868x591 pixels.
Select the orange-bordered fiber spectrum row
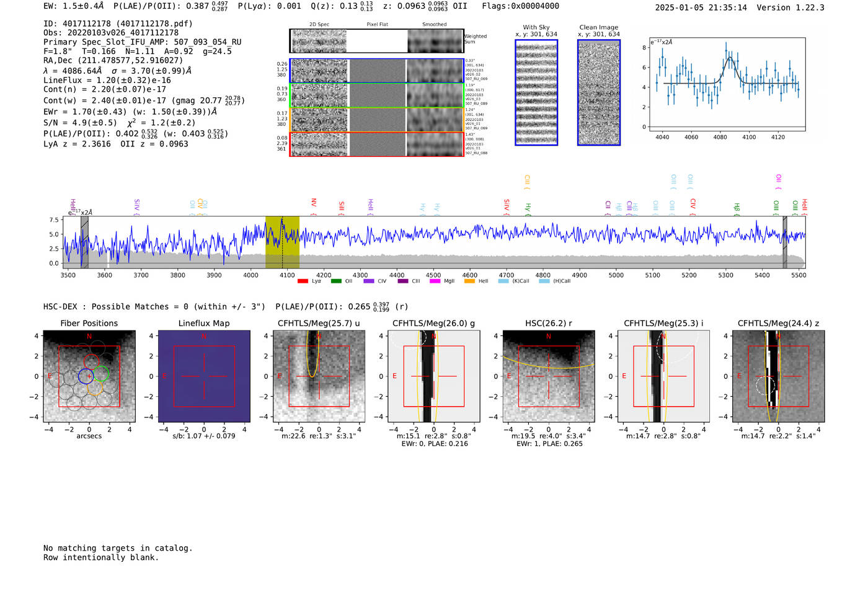pos(376,120)
